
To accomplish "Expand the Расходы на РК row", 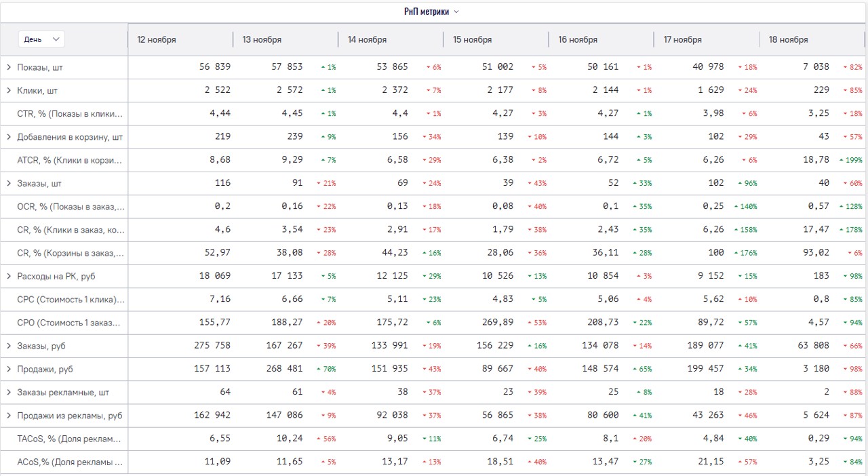I will [9, 276].
